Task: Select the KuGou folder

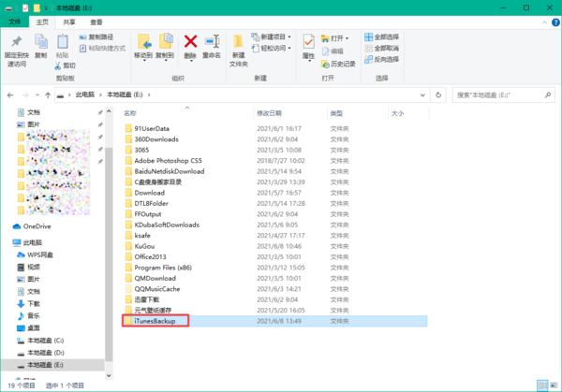Action: [x=144, y=246]
